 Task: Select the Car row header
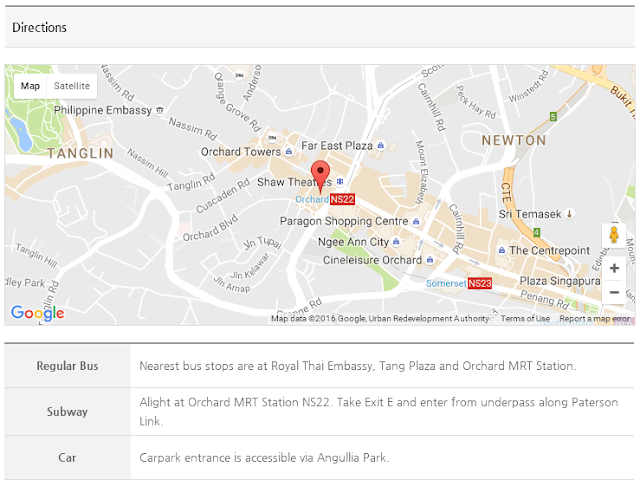tap(67, 458)
